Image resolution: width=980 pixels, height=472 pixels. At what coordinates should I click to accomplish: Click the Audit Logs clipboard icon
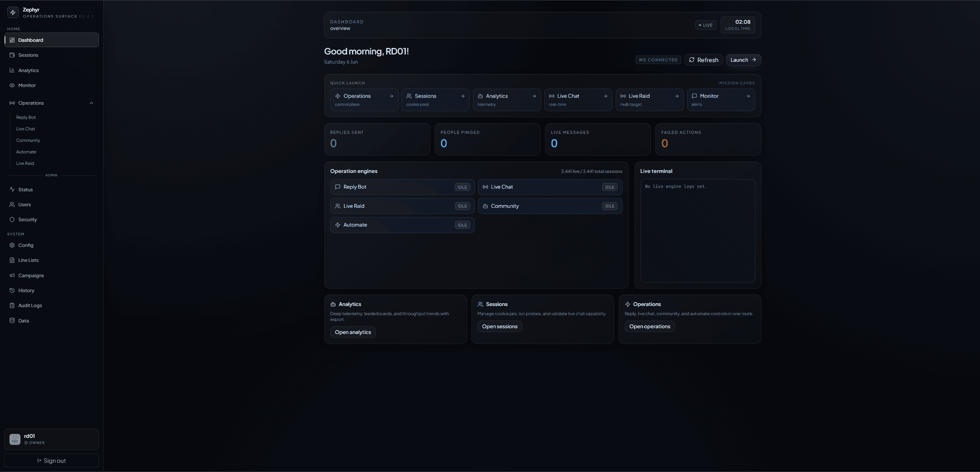point(12,305)
